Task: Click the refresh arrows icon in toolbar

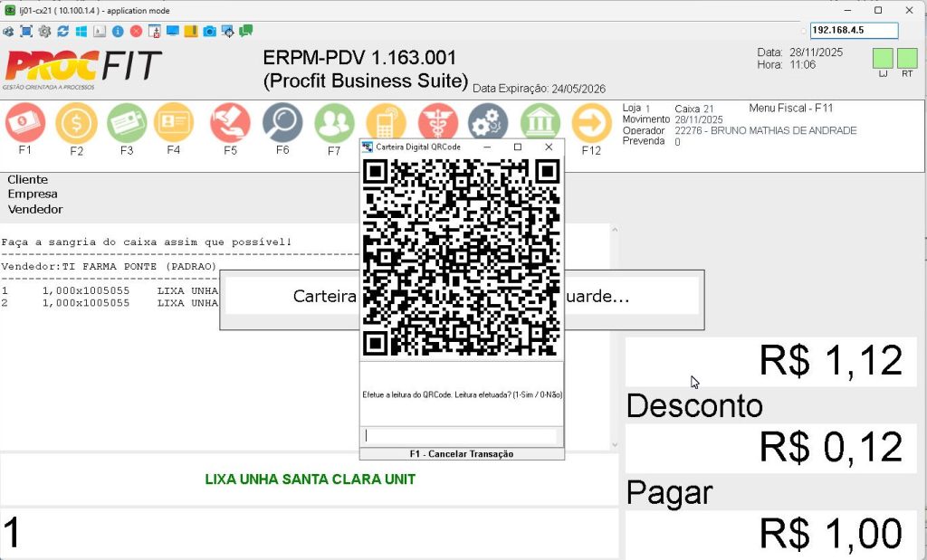Action: 62,31
